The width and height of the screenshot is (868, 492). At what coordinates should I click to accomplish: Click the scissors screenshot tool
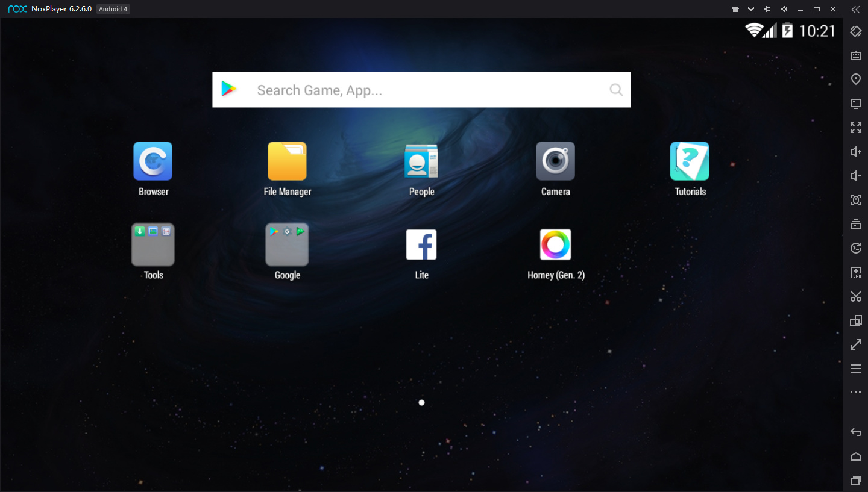[x=855, y=296]
